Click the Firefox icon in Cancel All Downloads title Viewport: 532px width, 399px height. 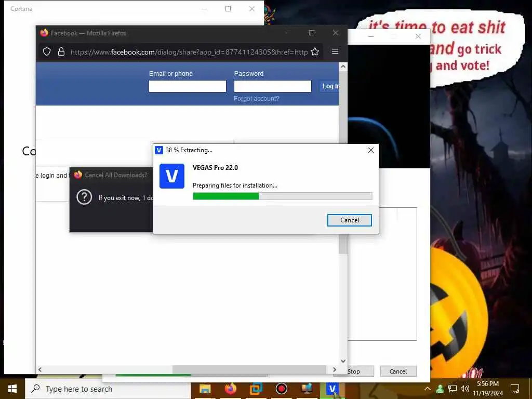click(78, 175)
